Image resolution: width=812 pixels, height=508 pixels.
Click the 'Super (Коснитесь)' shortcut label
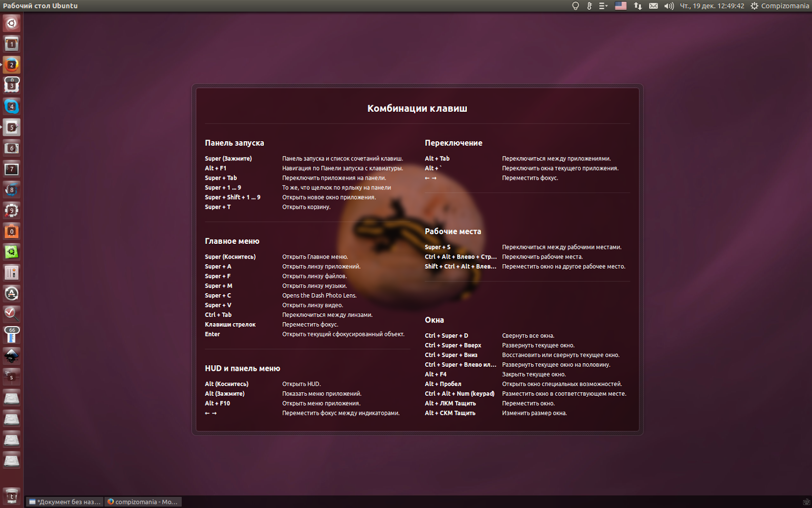tap(230, 257)
